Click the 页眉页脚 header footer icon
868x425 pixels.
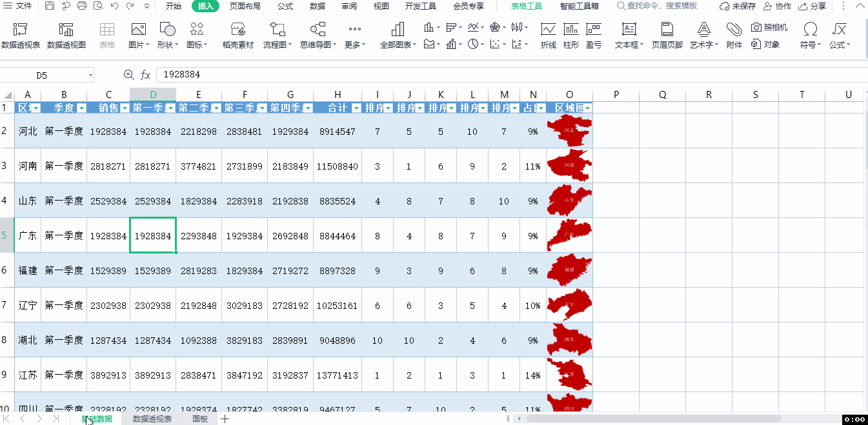pyautogui.click(x=667, y=36)
